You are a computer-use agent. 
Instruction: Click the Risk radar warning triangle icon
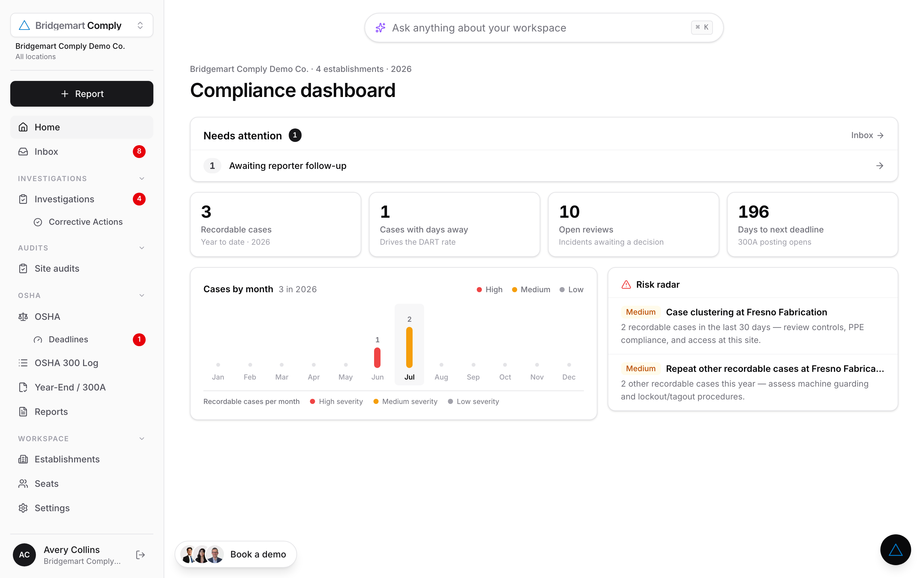coord(626,285)
